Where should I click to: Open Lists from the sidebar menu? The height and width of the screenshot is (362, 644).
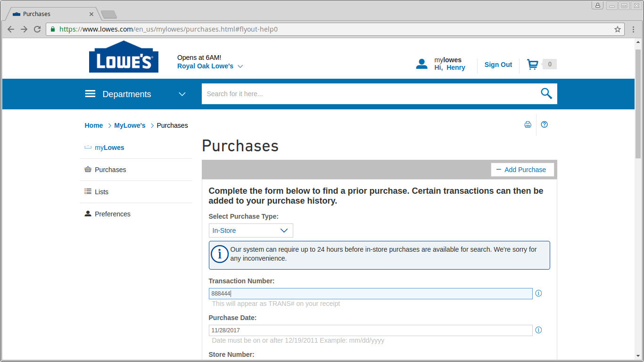[x=101, y=191]
